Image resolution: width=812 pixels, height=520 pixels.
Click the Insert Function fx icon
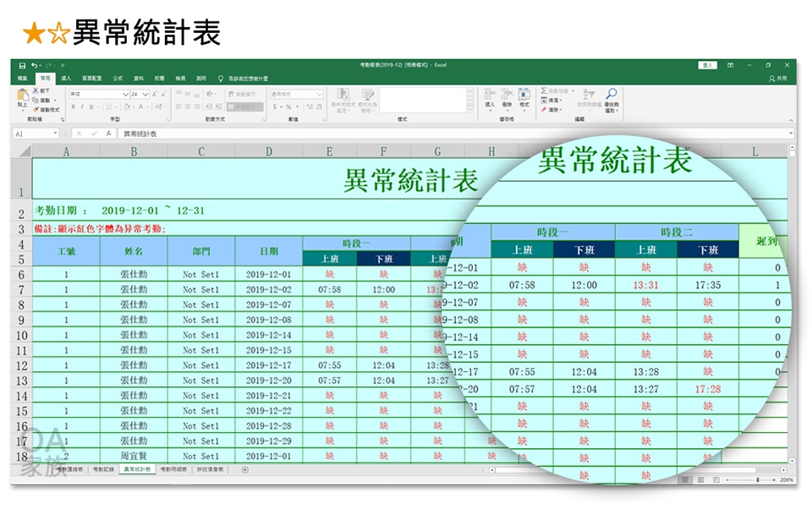tap(109, 134)
